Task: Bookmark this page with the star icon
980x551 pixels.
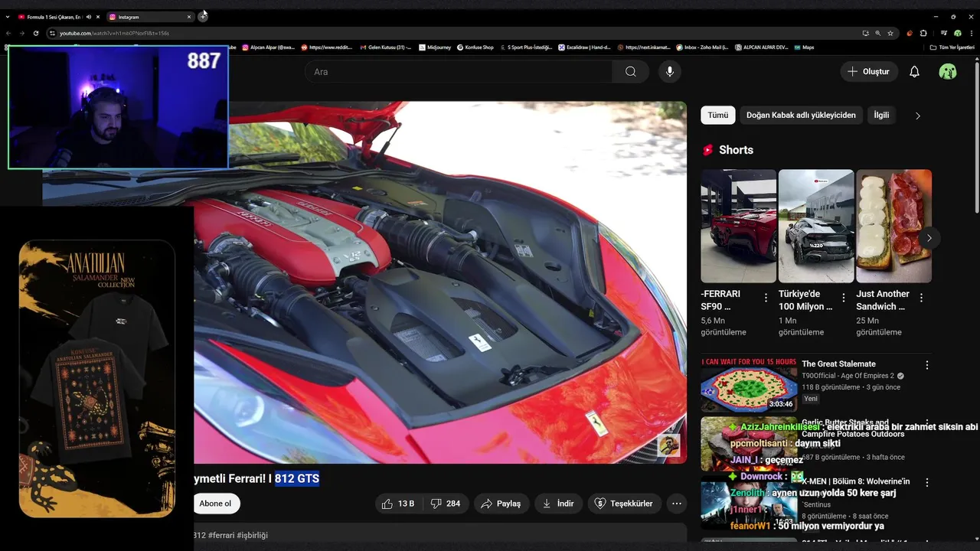Action: (x=890, y=33)
